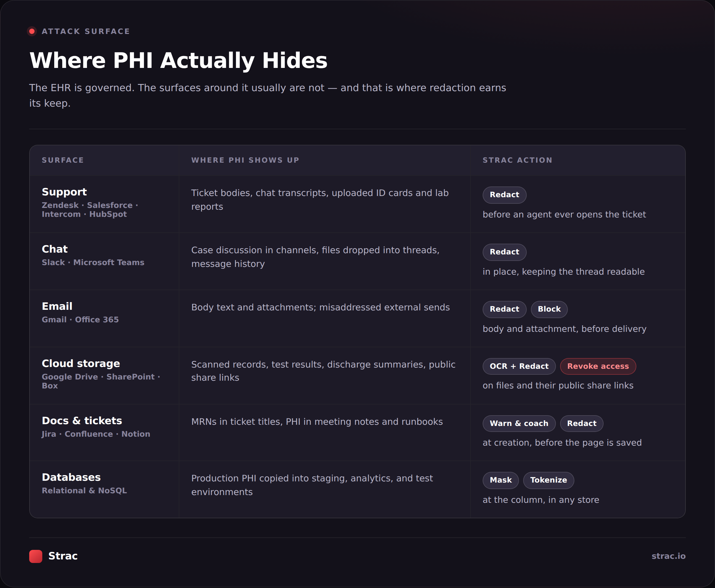Image resolution: width=715 pixels, height=588 pixels.
Task: Select the Redact pill in Support row
Action: pyautogui.click(x=504, y=195)
